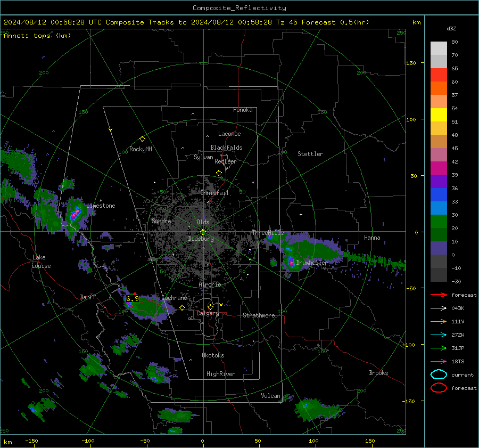Viewport: 479px width, 448px height.
Task: Click the Sundre town label
Action: [x=161, y=221]
